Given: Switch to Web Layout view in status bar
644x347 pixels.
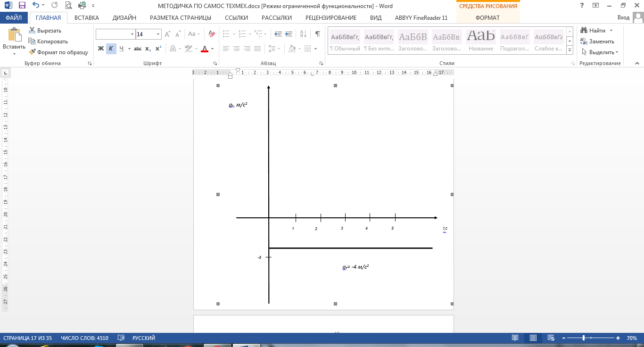Looking at the screenshot, I should [x=551, y=338].
